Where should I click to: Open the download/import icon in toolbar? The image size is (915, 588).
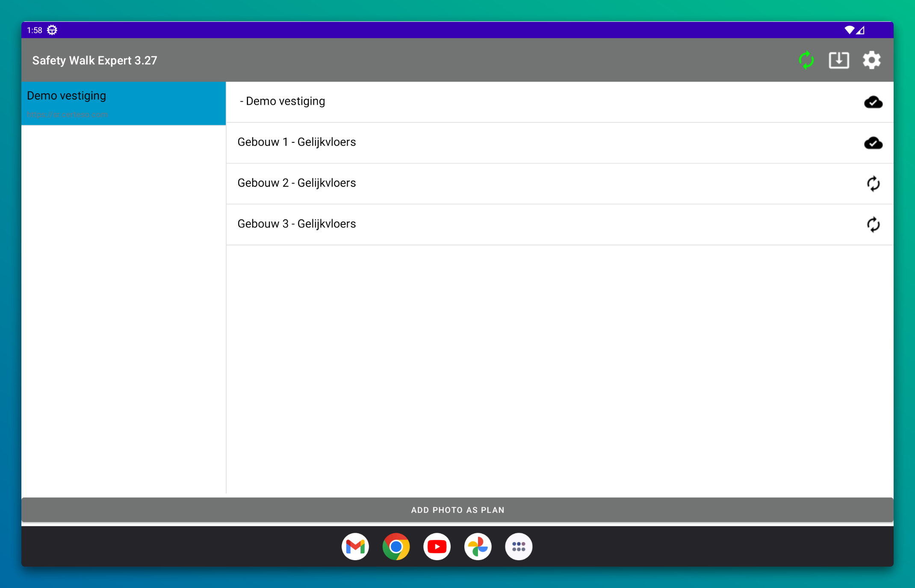click(x=838, y=60)
